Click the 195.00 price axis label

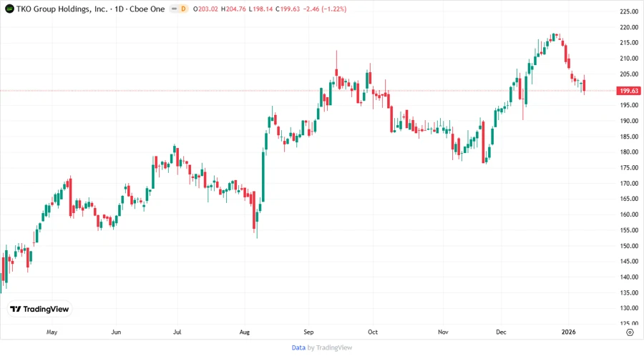pos(629,105)
